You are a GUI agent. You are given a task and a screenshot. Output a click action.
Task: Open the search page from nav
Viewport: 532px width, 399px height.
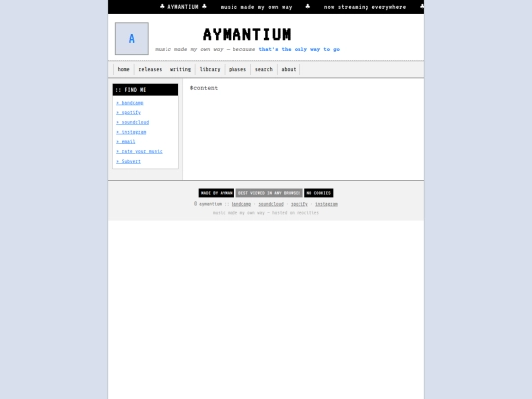pos(264,69)
